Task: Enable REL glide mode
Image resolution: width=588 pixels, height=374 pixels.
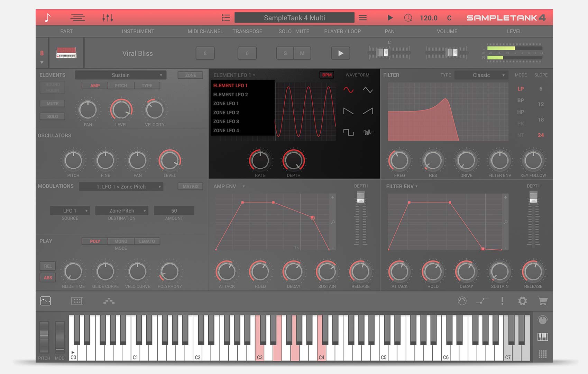Action: [x=48, y=266]
